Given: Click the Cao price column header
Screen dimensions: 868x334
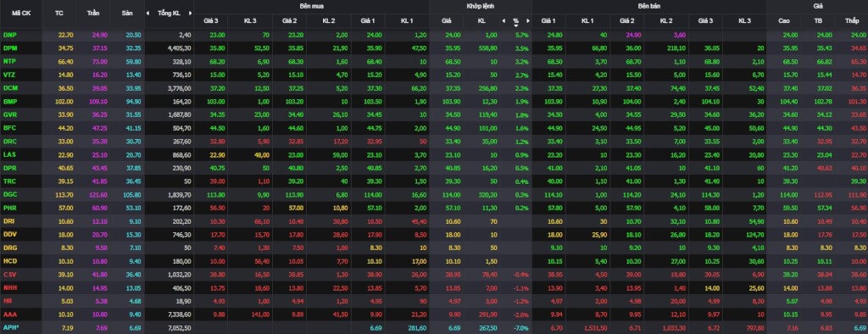Looking at the screenshot, I should click(x=783, y=20).
